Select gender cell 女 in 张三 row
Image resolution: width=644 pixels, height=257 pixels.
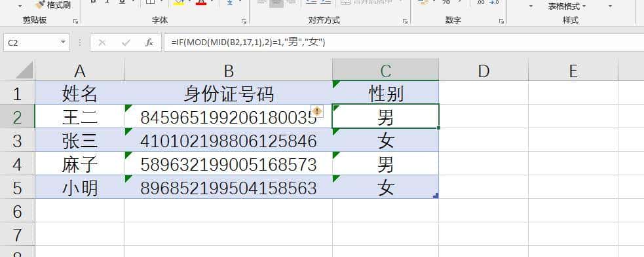[386, 140]
